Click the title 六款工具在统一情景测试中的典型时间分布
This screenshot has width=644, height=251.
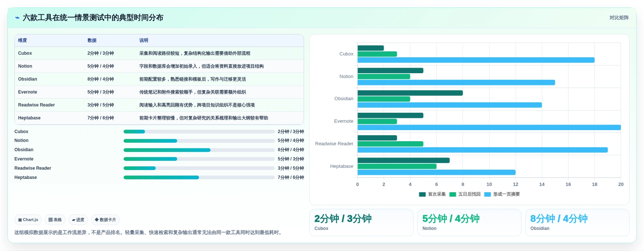tap(93, 18)
